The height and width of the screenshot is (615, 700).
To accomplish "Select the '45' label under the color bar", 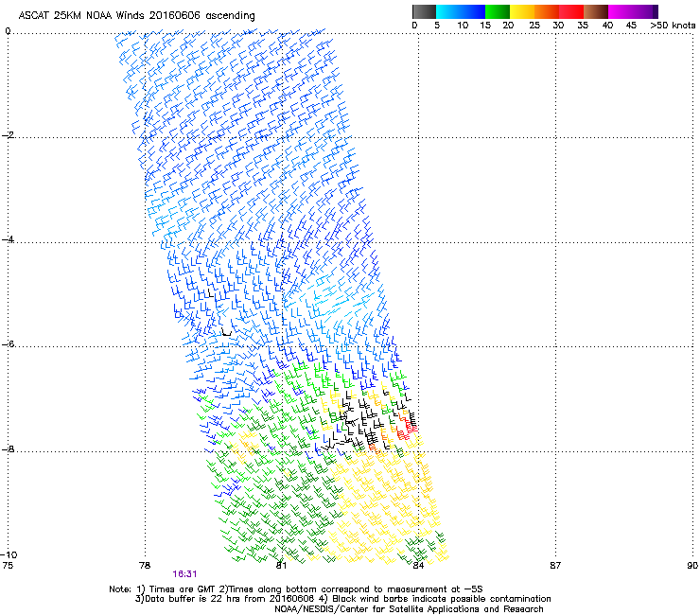I will coord(631,26).
